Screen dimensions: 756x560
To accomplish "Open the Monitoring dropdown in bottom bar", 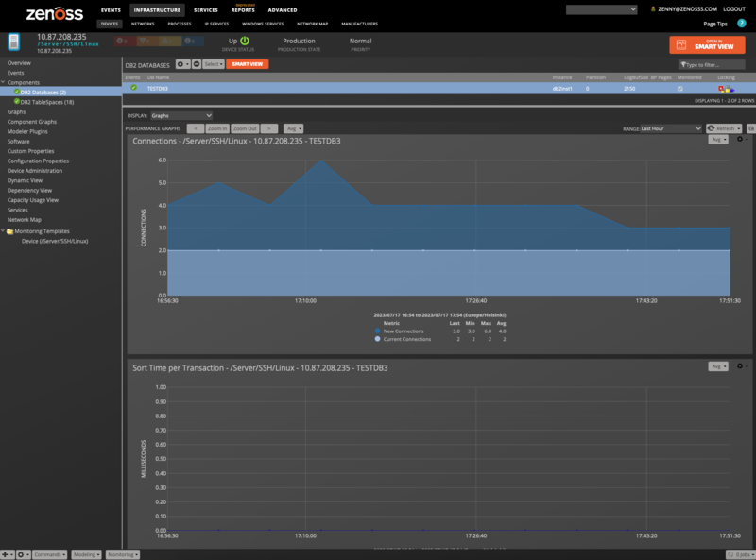I will [x=123, y=554].
